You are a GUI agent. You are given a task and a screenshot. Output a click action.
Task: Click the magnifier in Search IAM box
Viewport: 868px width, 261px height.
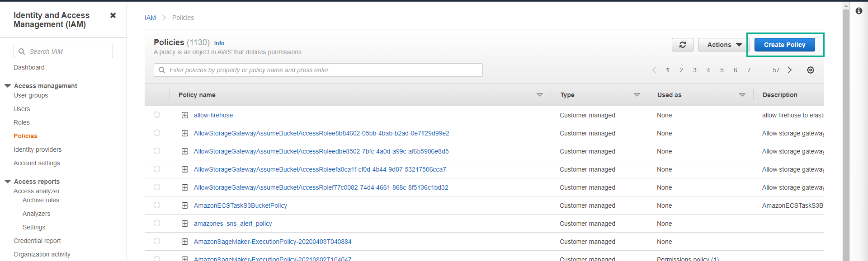pos(22,51)
